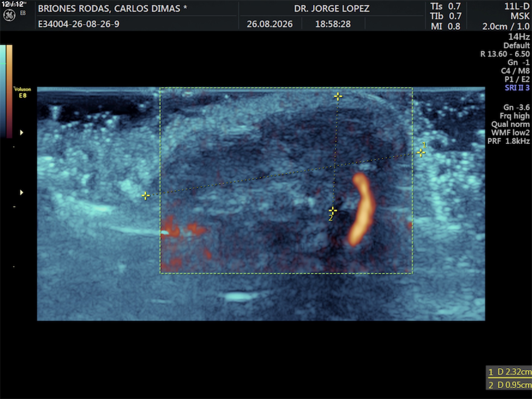Click the SRI II 3 setting label

(x=517, y=88)
